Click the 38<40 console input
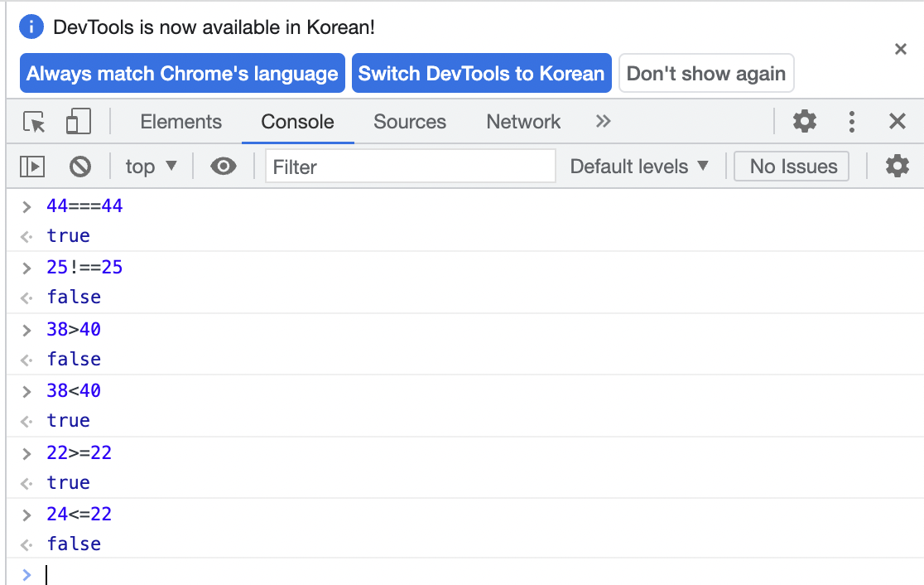The height and width of the screenshot is (585, 924). click(x=74, y=390)
